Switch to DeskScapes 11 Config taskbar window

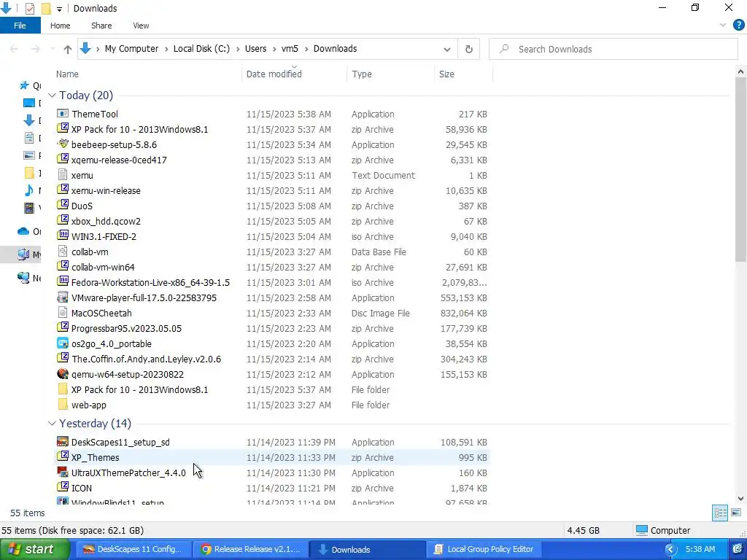pos(134,550)
